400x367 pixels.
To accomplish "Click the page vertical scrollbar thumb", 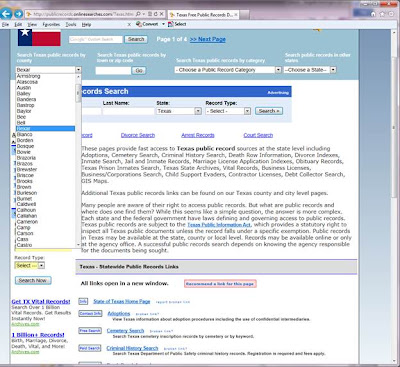I will tap(395, 128).
